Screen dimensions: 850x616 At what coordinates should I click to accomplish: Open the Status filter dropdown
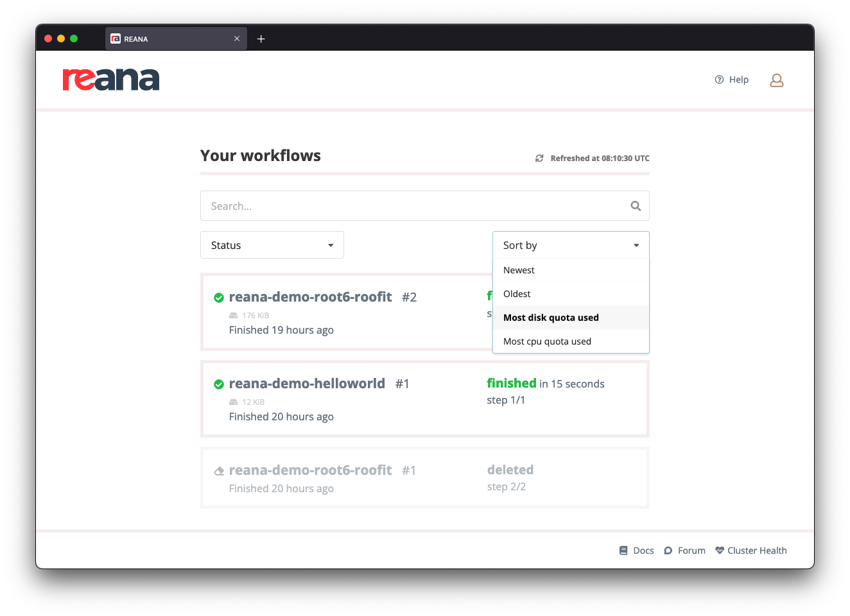coord(272,244)
